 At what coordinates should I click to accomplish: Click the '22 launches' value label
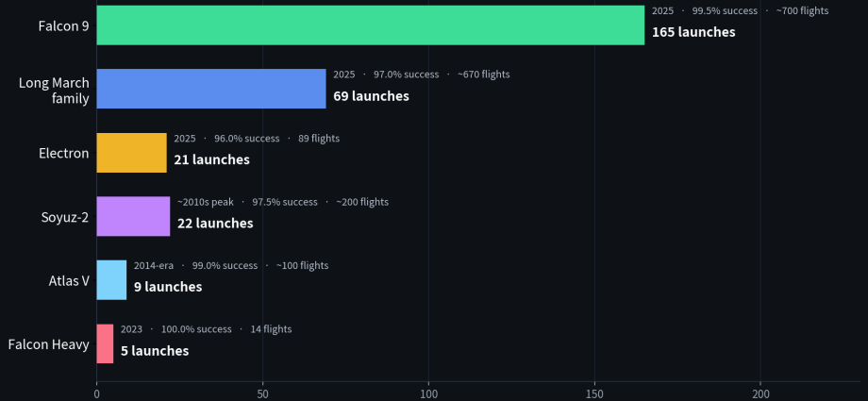pos(215,224)
